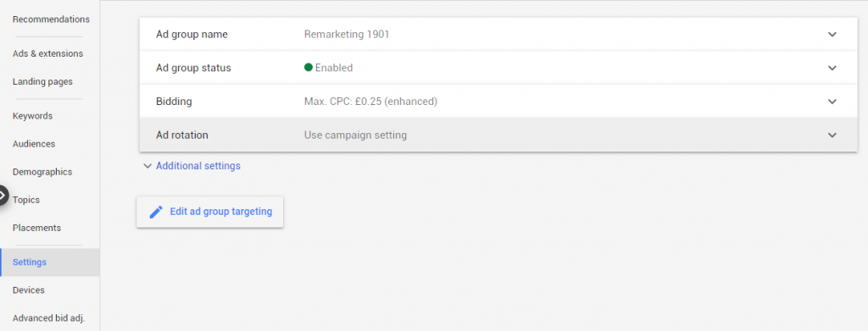Select Keywords in the left menu

tap(33, 116)
